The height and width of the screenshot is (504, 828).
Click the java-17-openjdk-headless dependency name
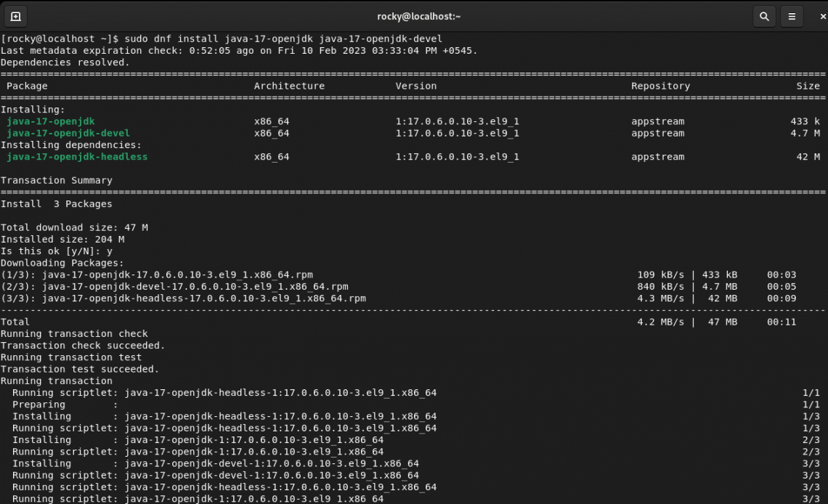(x=77, y=156)
